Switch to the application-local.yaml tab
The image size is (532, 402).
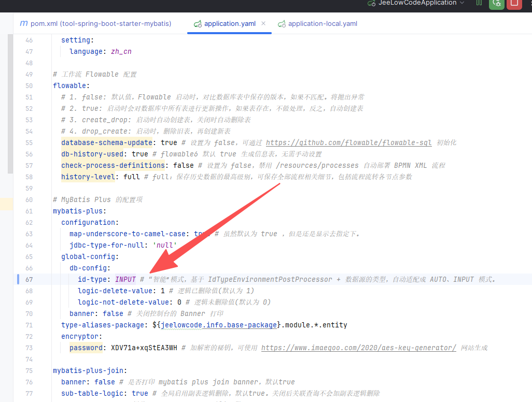(x=323, y=23)
